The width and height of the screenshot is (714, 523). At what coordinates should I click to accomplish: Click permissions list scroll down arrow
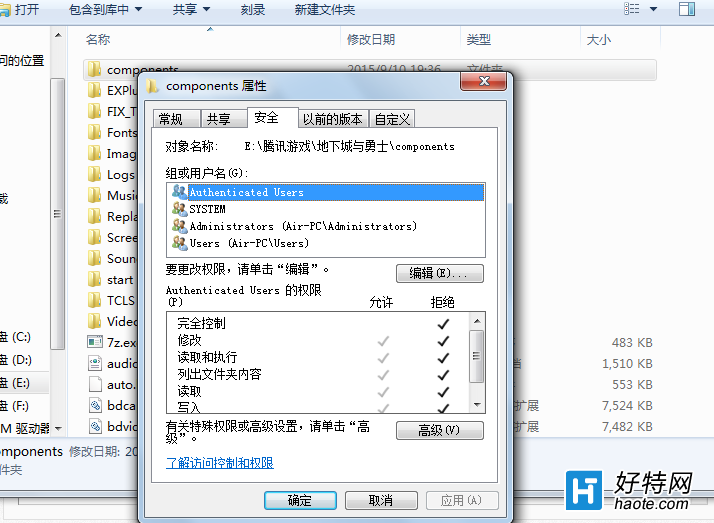coord(477,404)
